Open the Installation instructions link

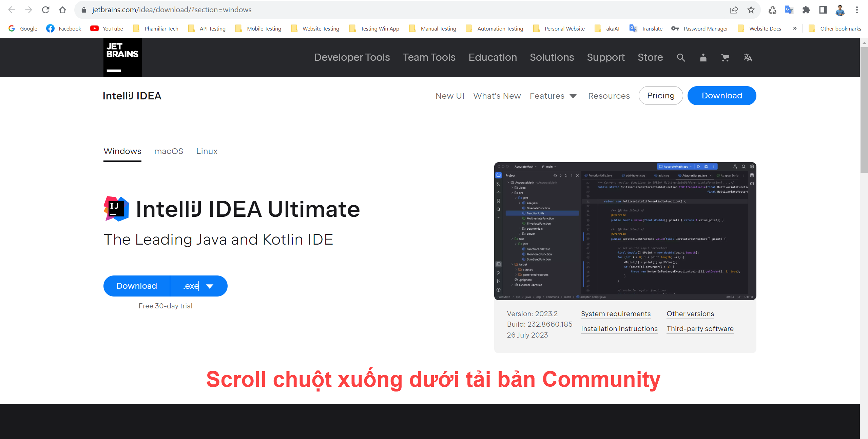pos(619,329)
